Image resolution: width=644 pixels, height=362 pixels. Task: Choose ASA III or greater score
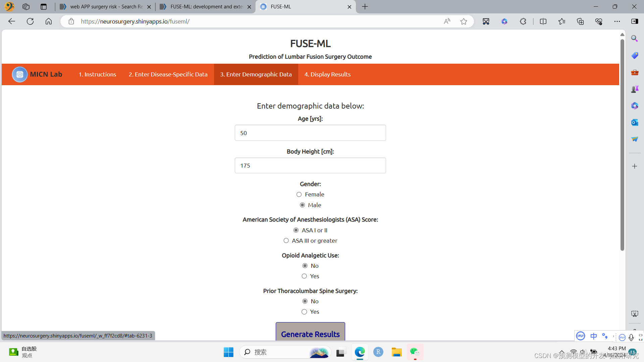point(286,241)
